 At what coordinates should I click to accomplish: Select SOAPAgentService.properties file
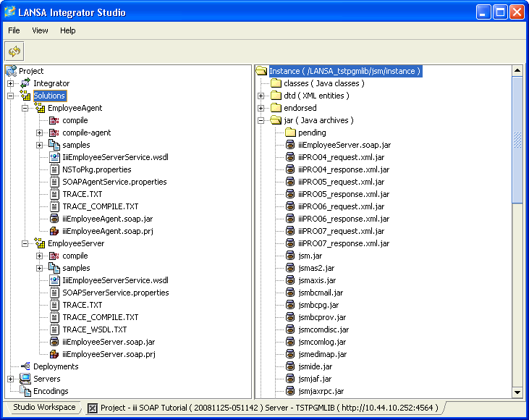click(114, 182)
